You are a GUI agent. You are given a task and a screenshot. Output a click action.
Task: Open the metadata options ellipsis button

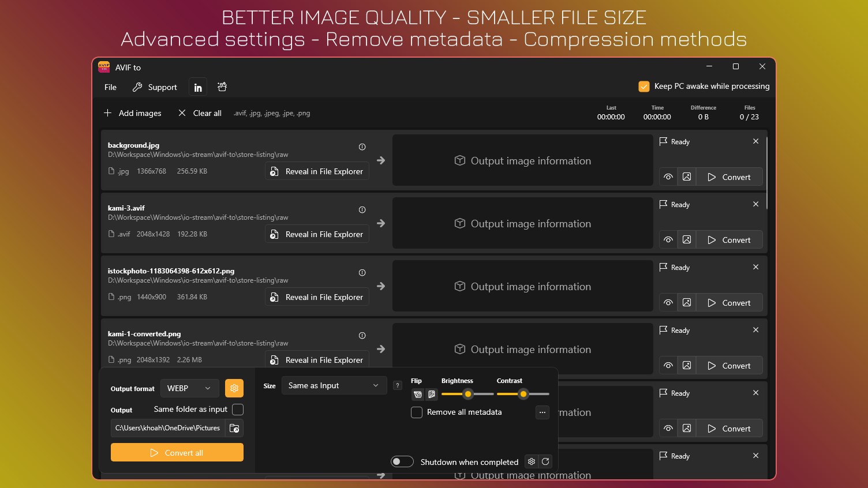coord(541,412)
